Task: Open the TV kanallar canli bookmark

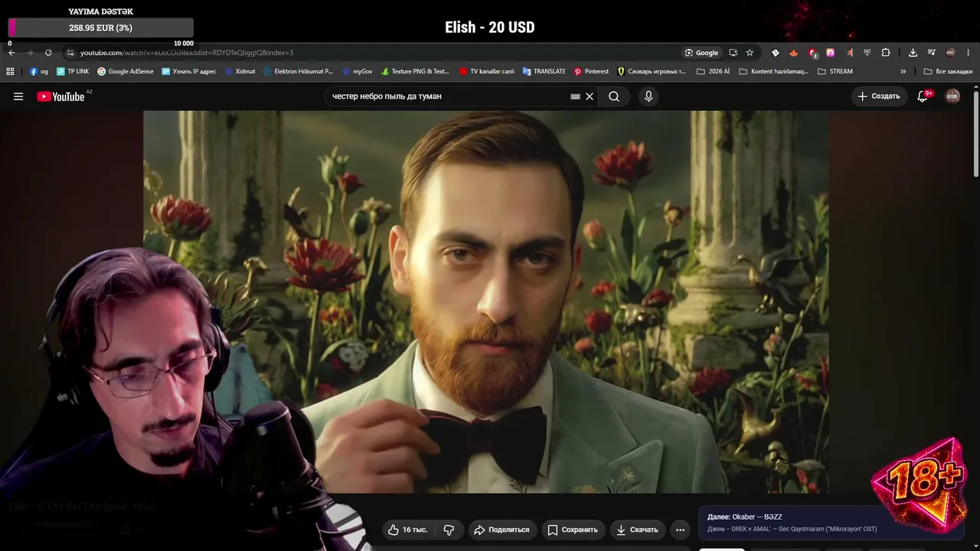Action: [487, 71]
